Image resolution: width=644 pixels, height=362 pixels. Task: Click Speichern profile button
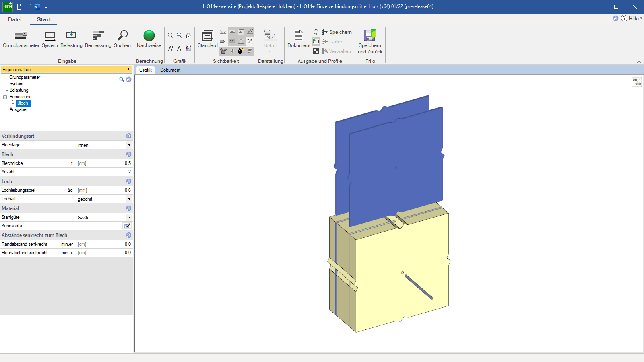336,32
